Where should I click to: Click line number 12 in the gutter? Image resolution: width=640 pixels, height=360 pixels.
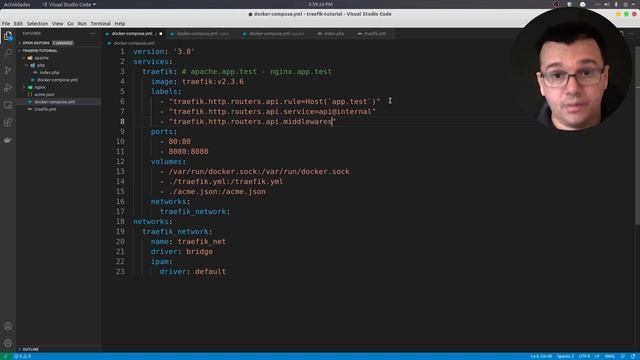pyautogui.click(x=120, y=162)
